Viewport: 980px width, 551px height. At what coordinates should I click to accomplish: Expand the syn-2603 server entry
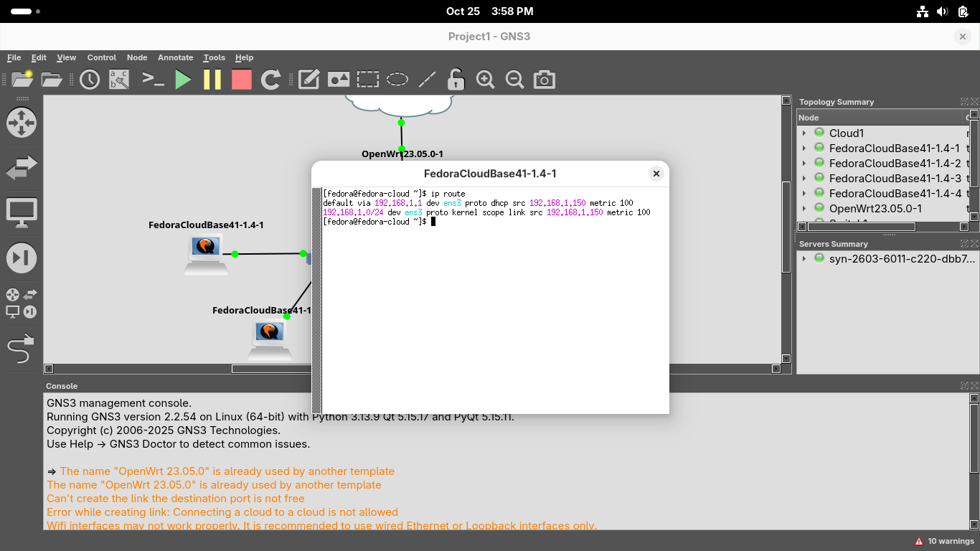point(804,259)
